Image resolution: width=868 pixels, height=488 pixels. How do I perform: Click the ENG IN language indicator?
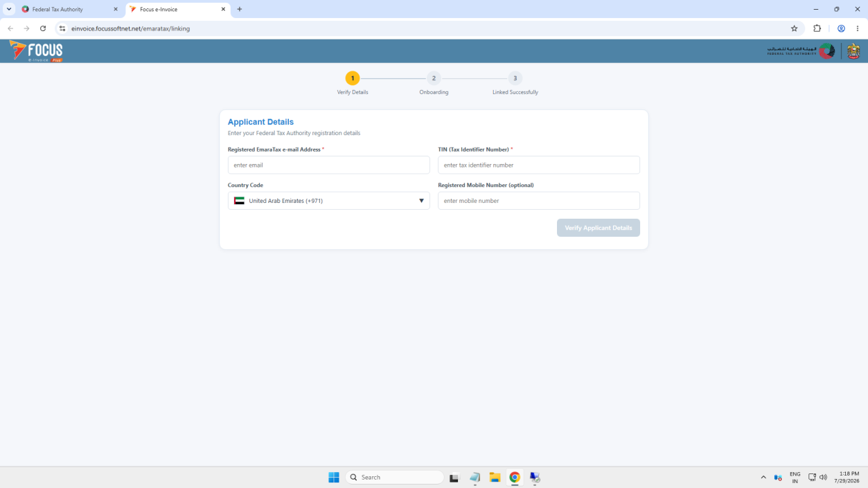tap(795, 477)
